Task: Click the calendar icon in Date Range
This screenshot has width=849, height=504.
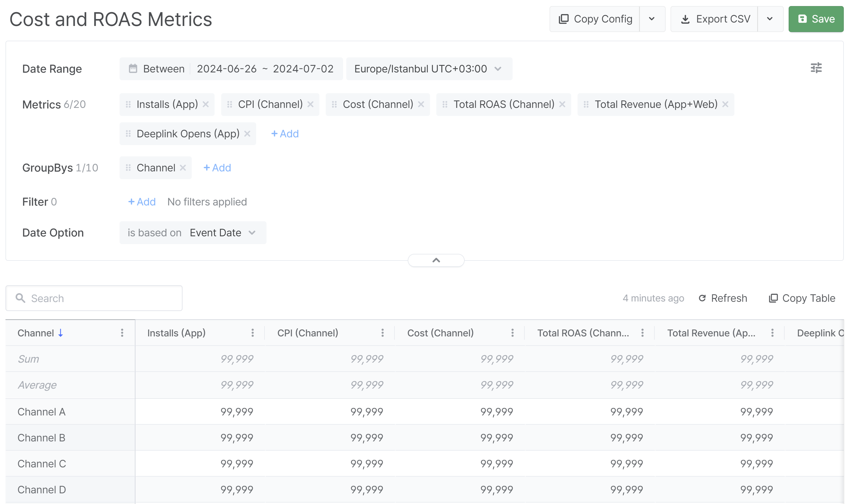Action: point(133,69)
